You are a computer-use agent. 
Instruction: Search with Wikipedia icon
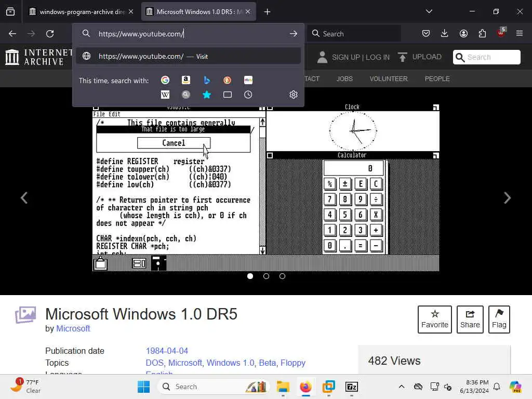pyautogui.click(x=165, y=95)
